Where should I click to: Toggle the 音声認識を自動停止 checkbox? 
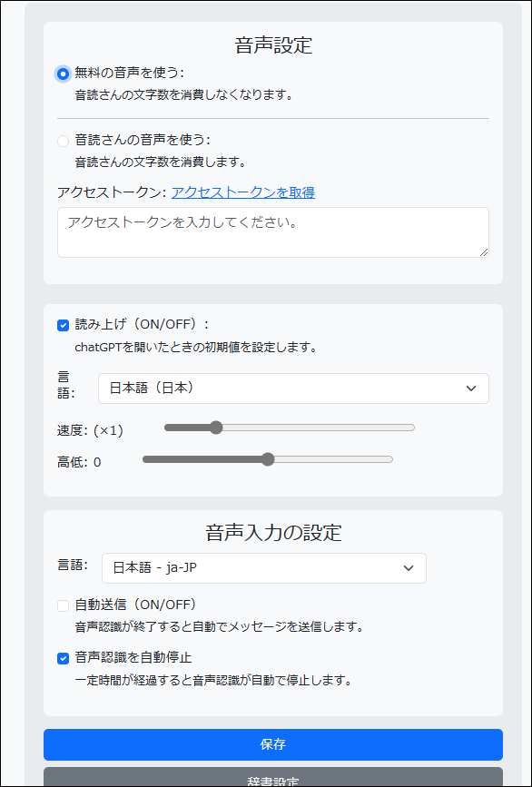(63, 658)
